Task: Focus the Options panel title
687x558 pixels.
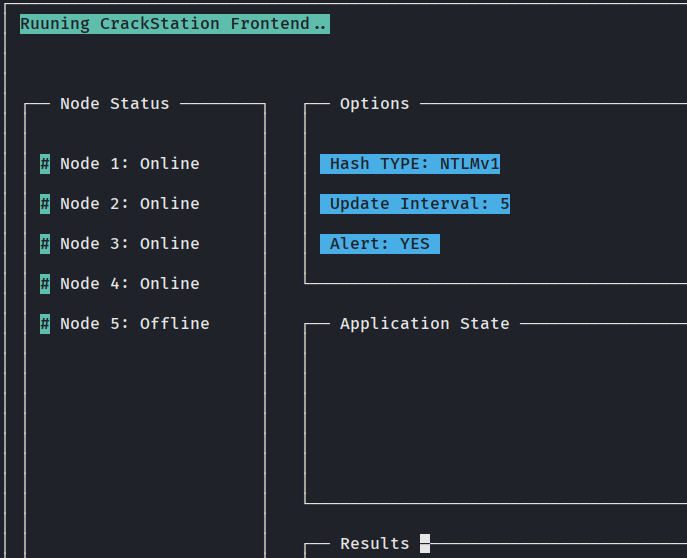Action: (x=374, y=104)
